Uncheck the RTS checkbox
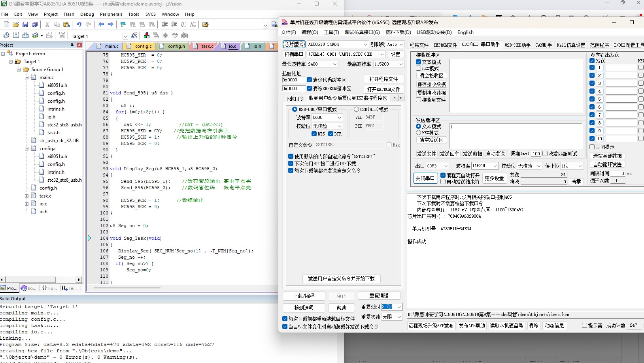 (x=314, y=134)
